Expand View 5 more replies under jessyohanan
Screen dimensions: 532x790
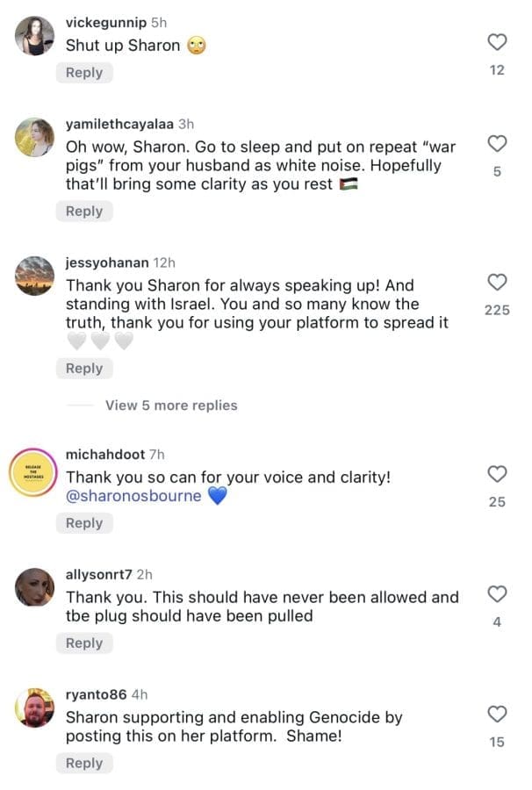pyautogui.click(x=169, y=406)
